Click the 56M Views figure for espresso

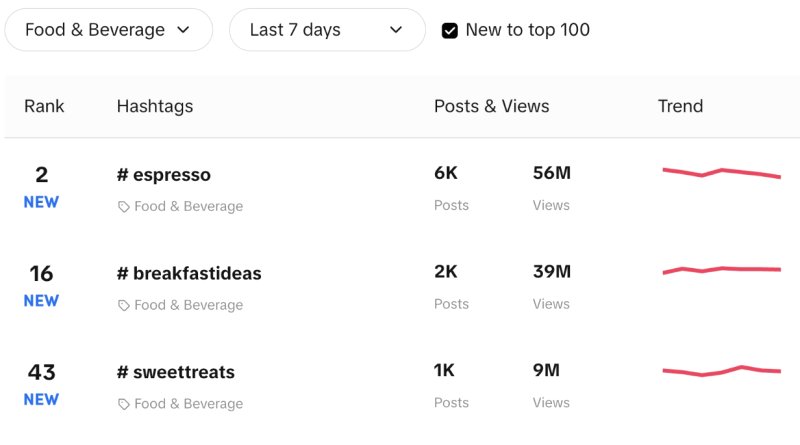pyautogui.click(x=552, y=174)
